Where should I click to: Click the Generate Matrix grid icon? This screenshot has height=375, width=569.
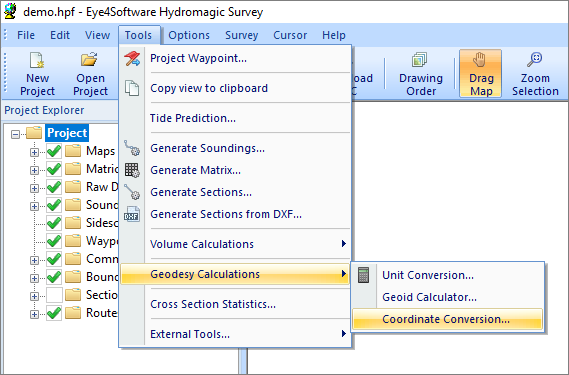click(x=132, y=170)
